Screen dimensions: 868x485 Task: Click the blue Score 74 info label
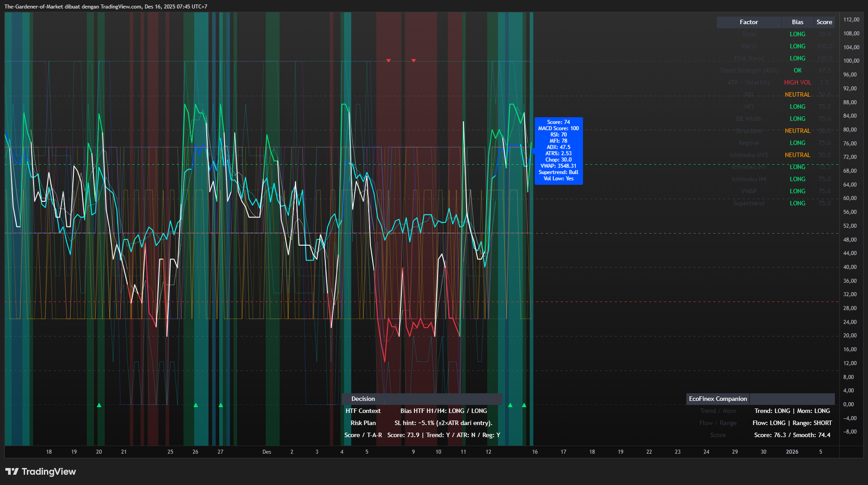[x=558, y=150]
